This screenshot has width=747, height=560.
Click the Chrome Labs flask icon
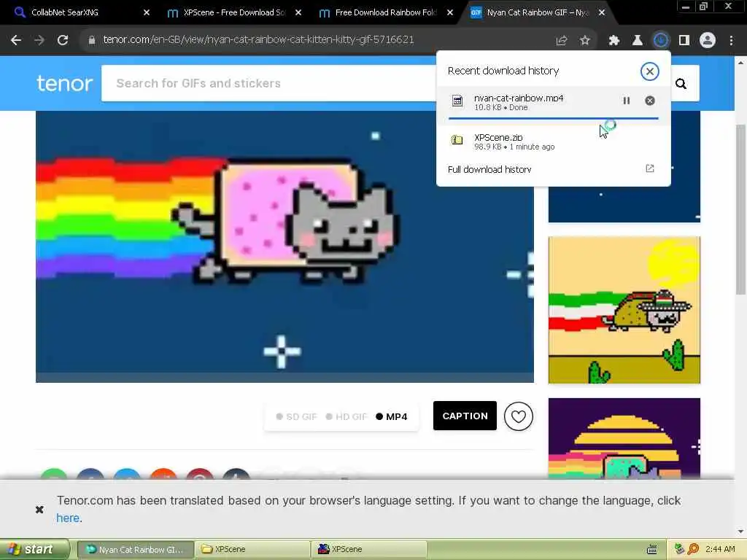[637, 41]
